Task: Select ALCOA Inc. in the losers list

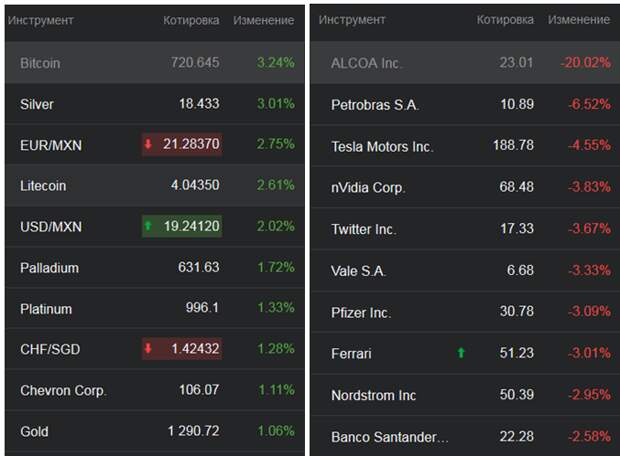Action: coord(366,63)
